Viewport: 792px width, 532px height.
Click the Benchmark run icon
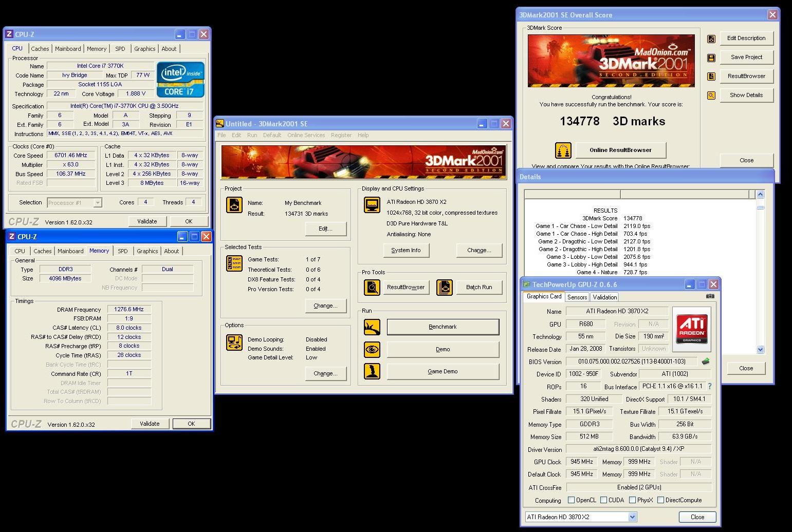click(372, 327)
